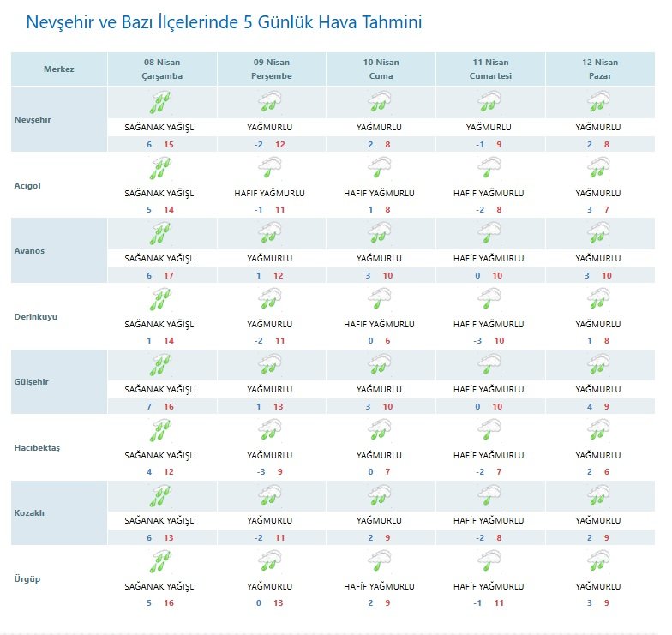Click Hacıbektaş 09 Nisan weather icon
This screenshot has height=635, width=672.
(x=270, y=431)
